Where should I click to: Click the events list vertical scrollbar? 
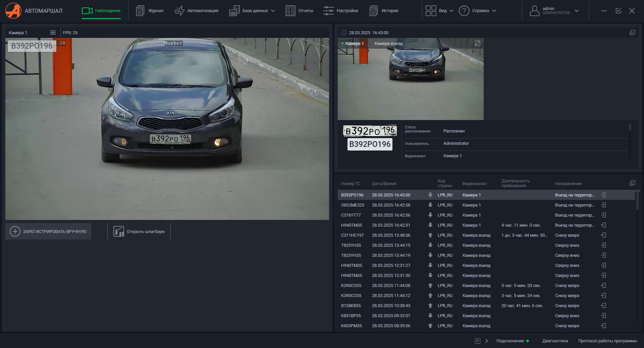637,200
